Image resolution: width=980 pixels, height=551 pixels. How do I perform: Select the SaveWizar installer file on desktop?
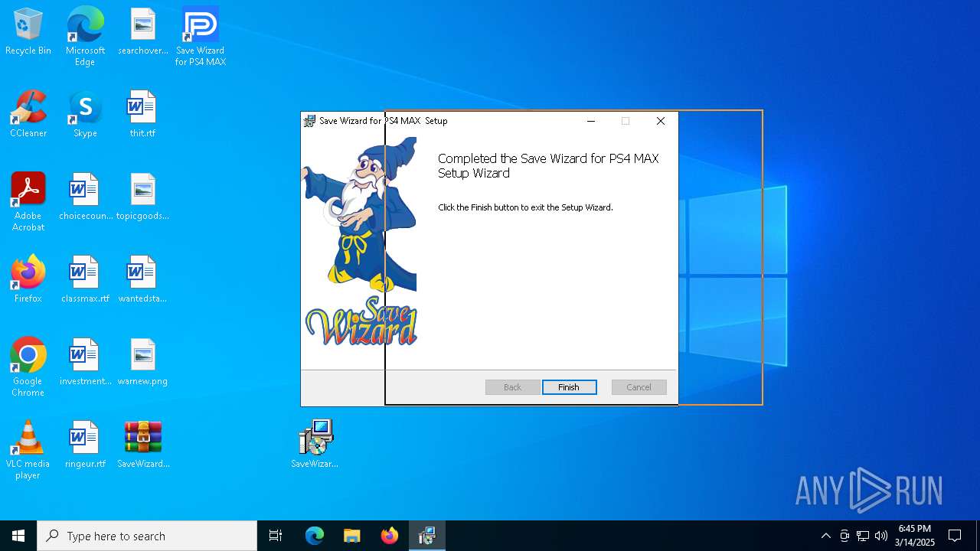tap(315, 444)
